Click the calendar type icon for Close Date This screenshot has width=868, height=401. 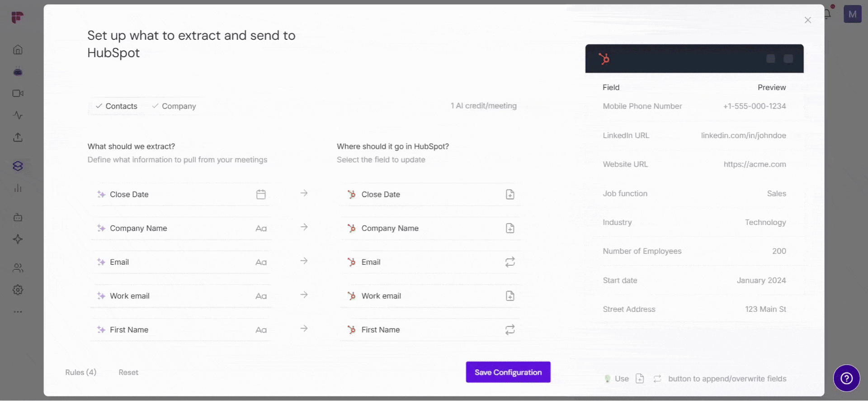[x=261, y=195]
